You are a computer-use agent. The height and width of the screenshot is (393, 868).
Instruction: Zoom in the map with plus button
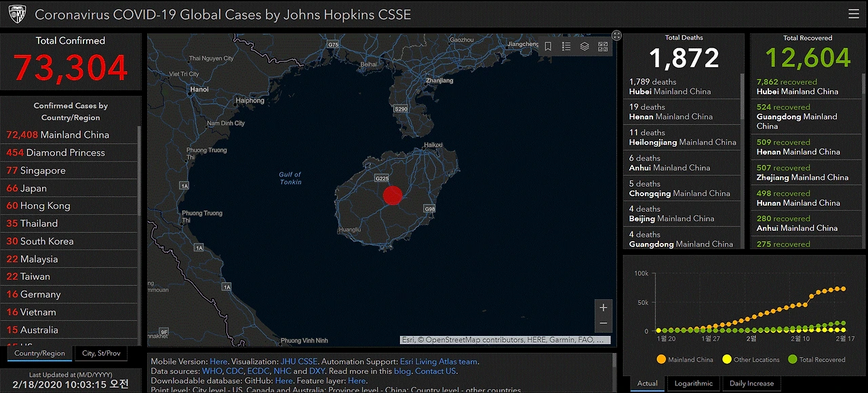(x=604, y=307)
